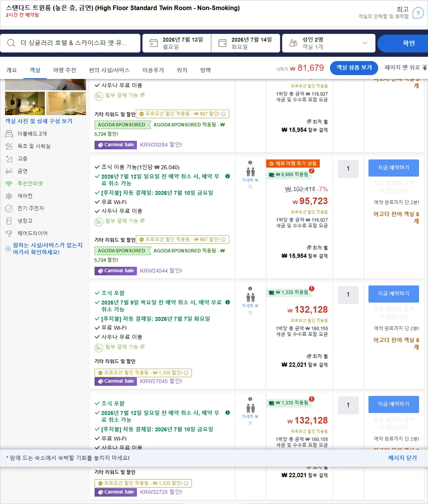
Task: Click 지금 예약하기 for bottom 132,128 offer
Action: [x=394, y=404]
